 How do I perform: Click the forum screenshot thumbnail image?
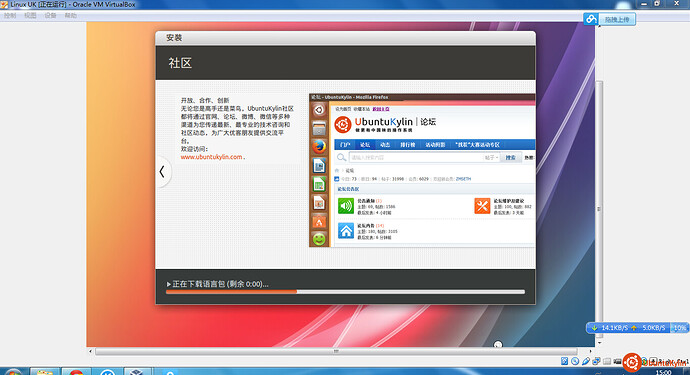point(422,170)
